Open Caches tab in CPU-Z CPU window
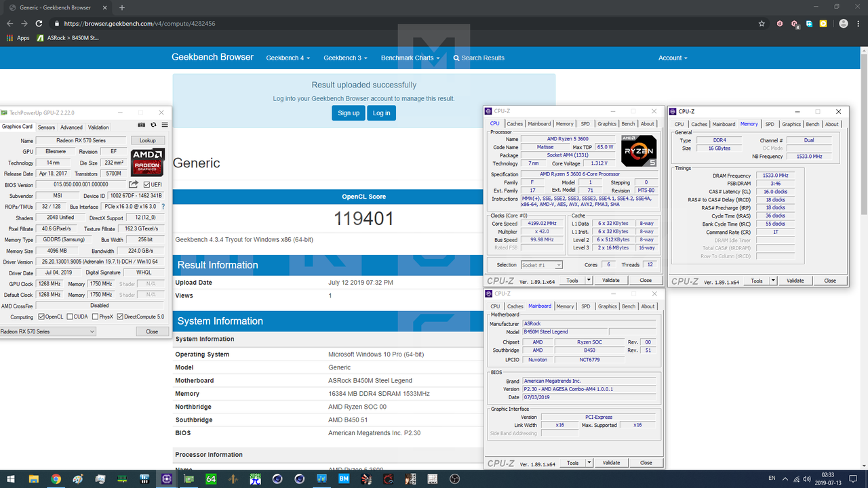868x488 pixels. (515, 124)
